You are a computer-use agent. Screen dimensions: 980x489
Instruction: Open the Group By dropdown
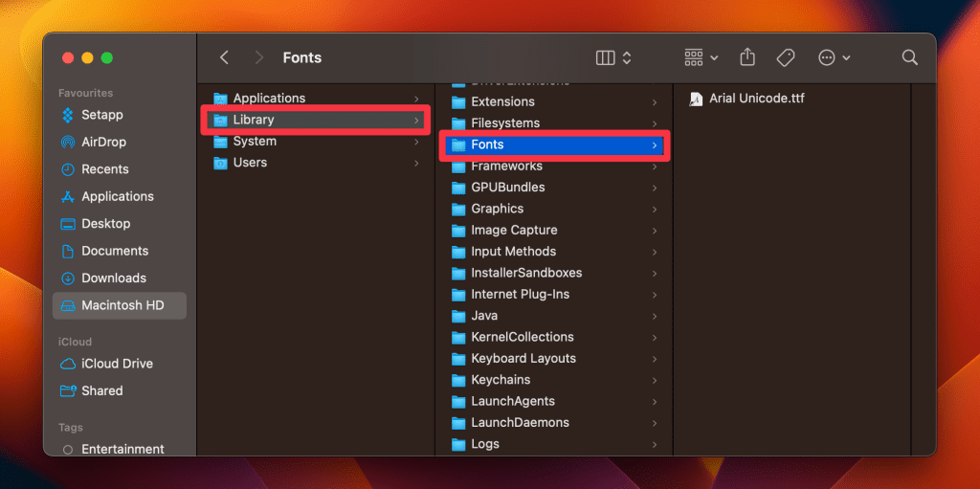click(702, 57)
